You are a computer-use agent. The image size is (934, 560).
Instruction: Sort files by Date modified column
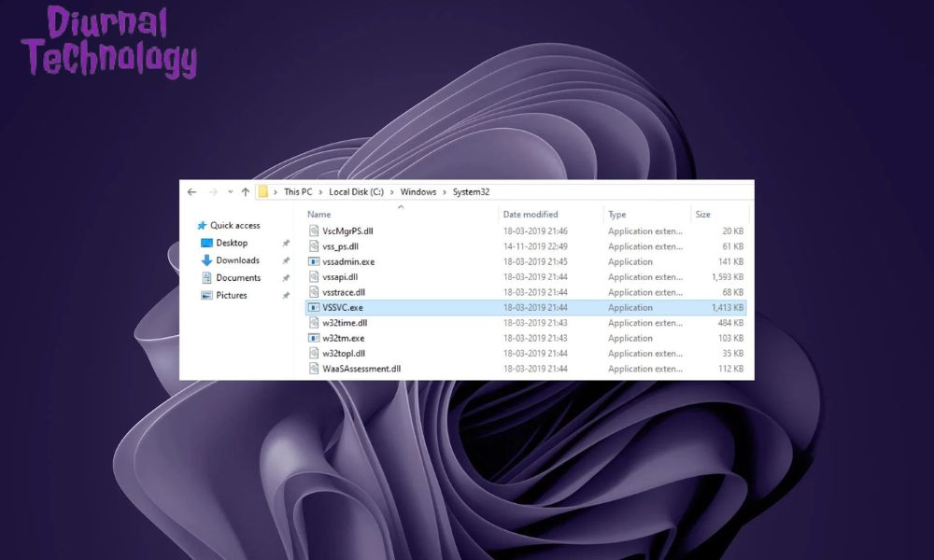pyautogui.click(x=530, y=215)
